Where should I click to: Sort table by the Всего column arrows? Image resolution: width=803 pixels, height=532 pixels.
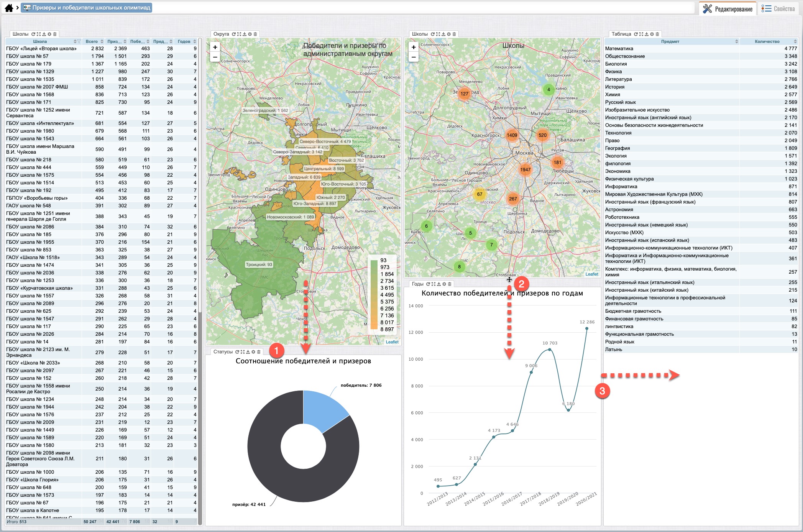pos(102,41)
